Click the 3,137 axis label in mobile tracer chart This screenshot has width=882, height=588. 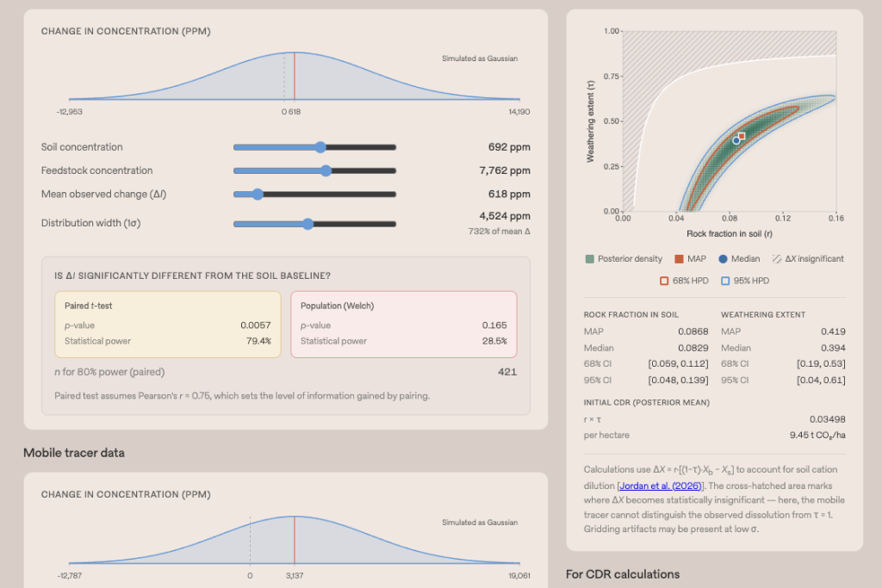pos(295,576)
